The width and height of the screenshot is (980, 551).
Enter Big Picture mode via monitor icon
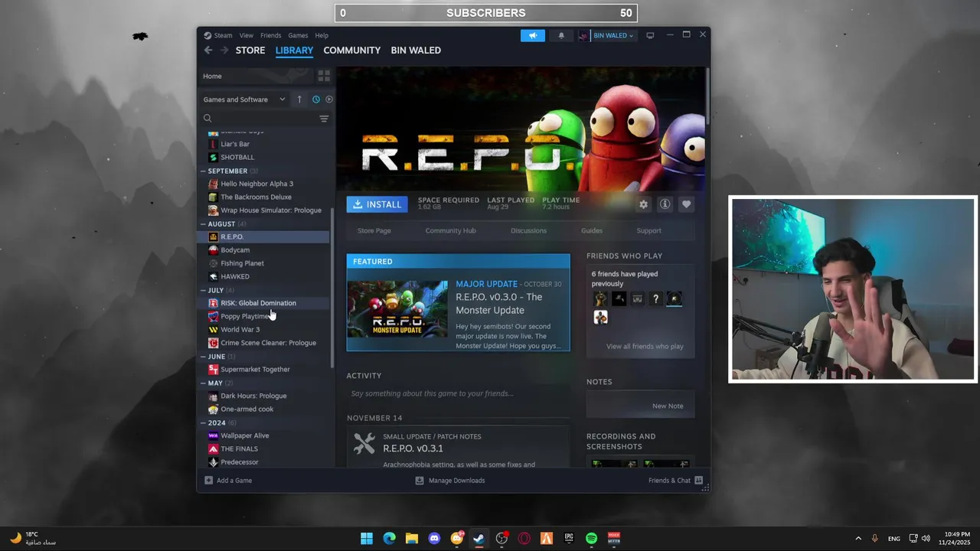[x=650, y=35]
